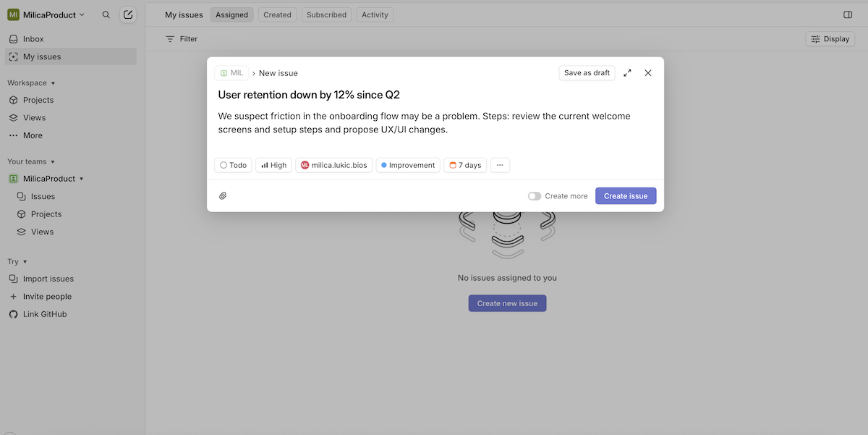Change the High priority selector
The width and height of the screenshot is (868, 435).
[273, 165]
